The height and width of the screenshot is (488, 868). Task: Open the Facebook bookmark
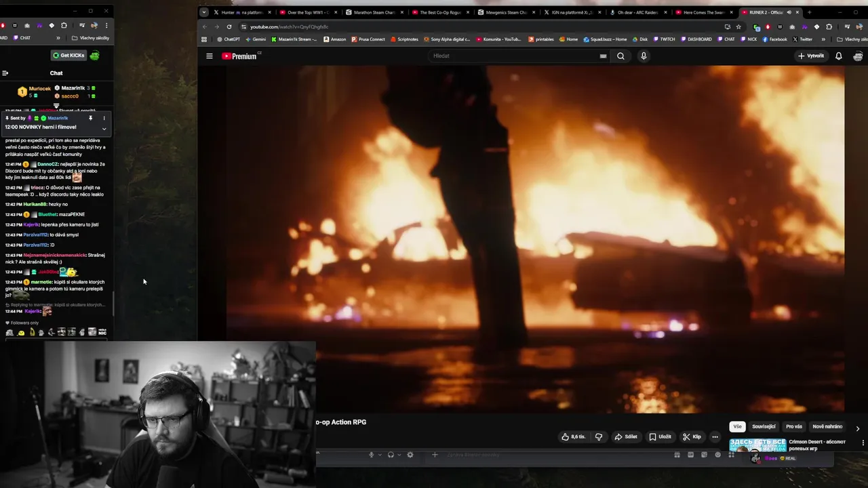click(774, 39)
